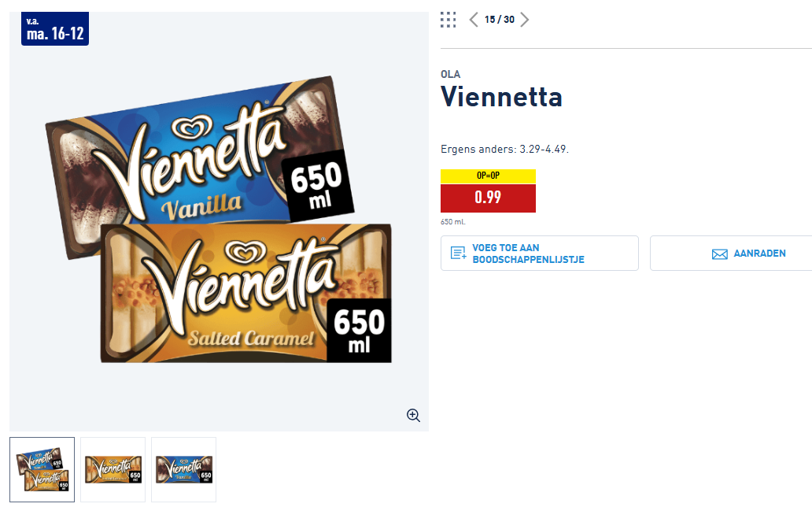Screen dimensions: 812x511
Task: Select the Salted Caramel thumbnail
Action: [x=113, y=469]
